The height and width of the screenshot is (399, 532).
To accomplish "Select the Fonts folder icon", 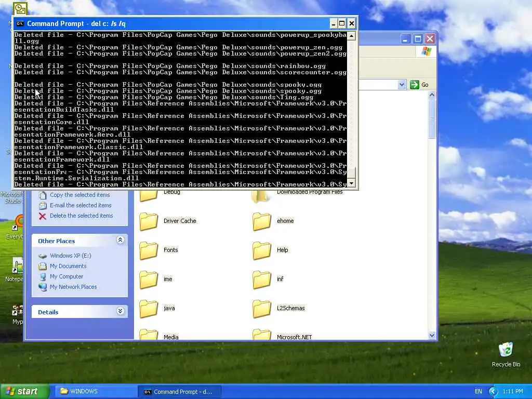I will [149, 251].
